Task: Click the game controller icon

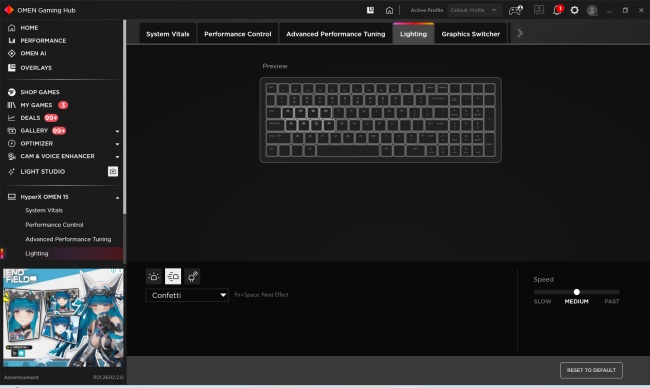Action: tap(515, 10)
